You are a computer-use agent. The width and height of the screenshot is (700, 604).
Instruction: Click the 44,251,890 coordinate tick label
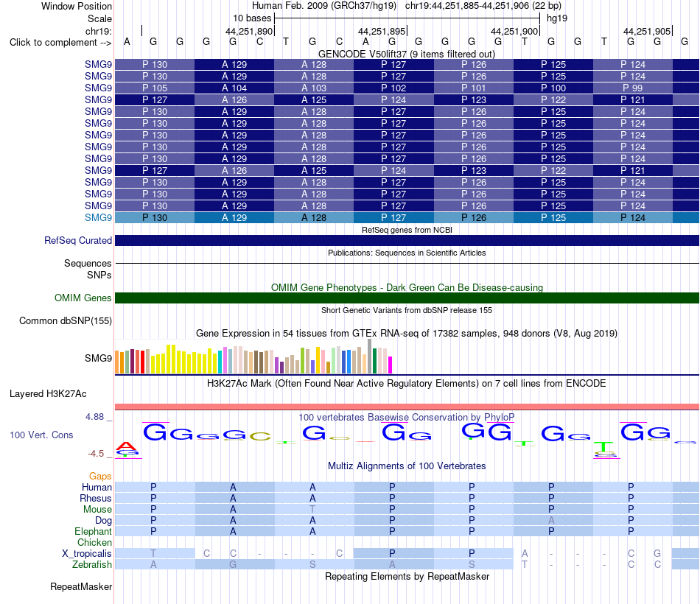(x=248, y=31)
